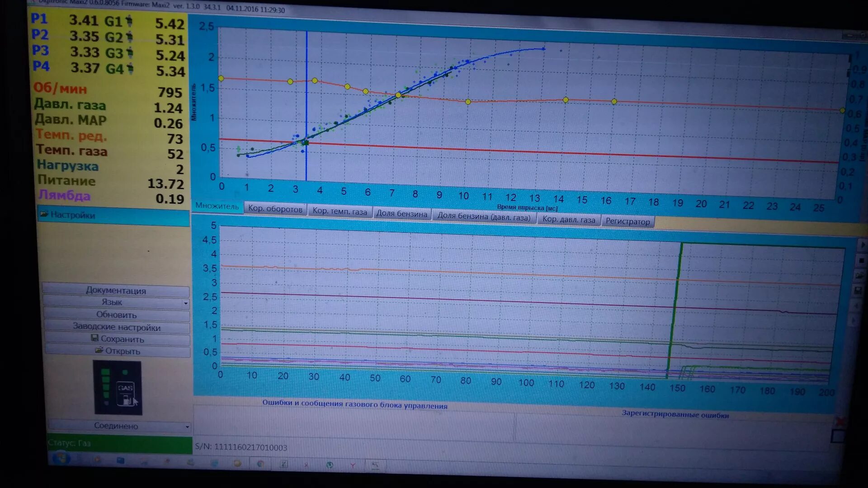Open the Регистратор tab

[627, 221]
